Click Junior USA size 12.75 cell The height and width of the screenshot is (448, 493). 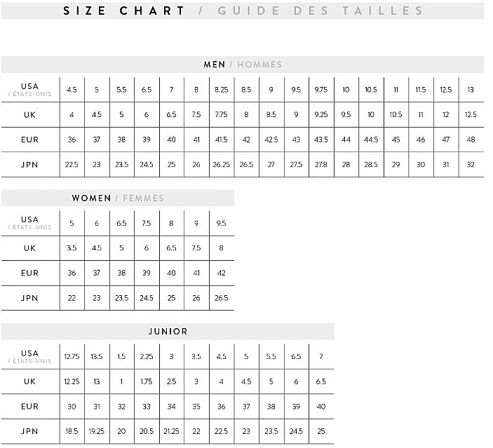(72, 357)
